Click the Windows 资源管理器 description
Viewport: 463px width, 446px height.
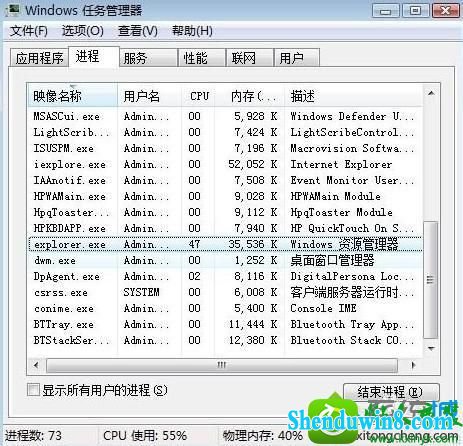coord(344,244)
